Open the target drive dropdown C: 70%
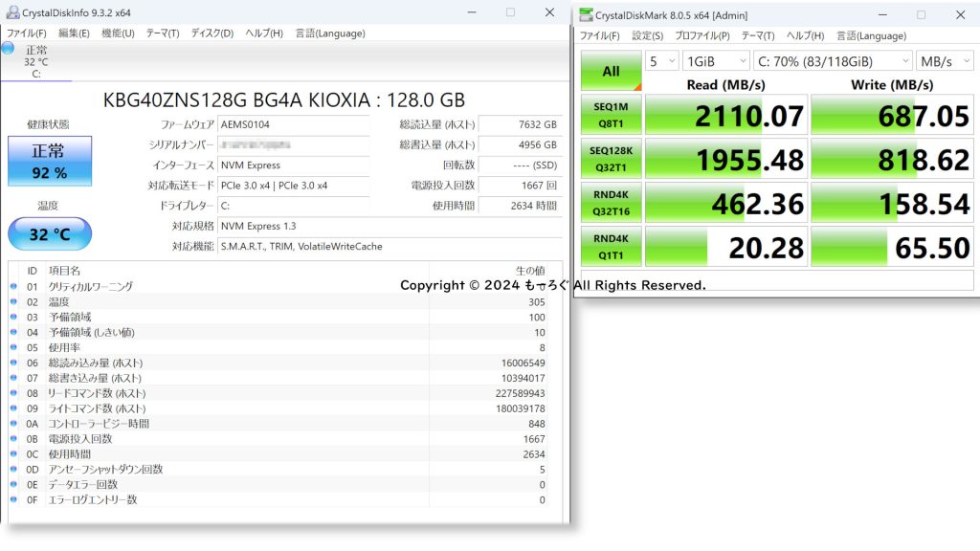Image resolution: width=980 pixels, height=551 pixels. pyautogui.click(x=833, y=61)
